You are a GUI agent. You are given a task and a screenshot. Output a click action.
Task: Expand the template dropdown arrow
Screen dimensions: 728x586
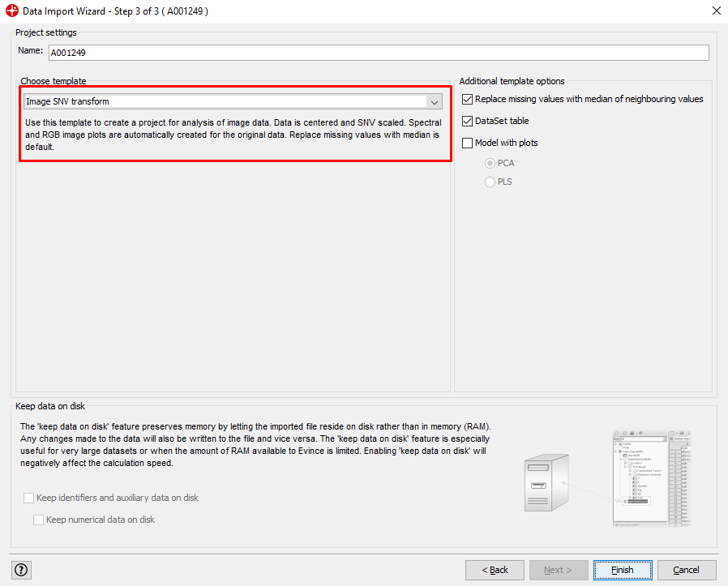[435, 102]
